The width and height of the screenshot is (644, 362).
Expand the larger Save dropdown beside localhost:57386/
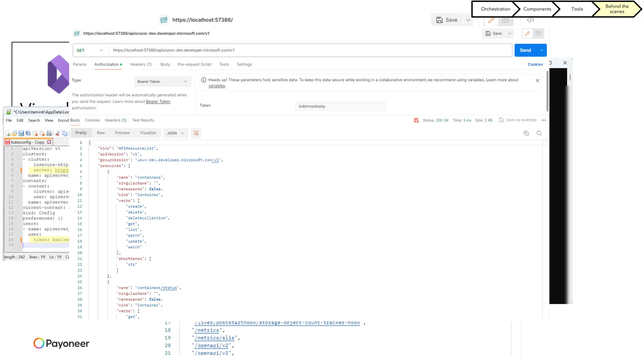click(x=468, y=20)
